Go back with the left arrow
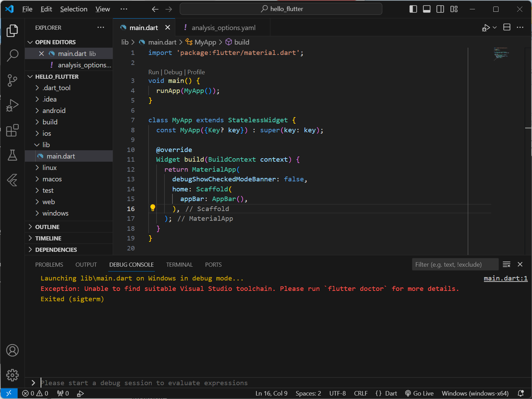 155,9
